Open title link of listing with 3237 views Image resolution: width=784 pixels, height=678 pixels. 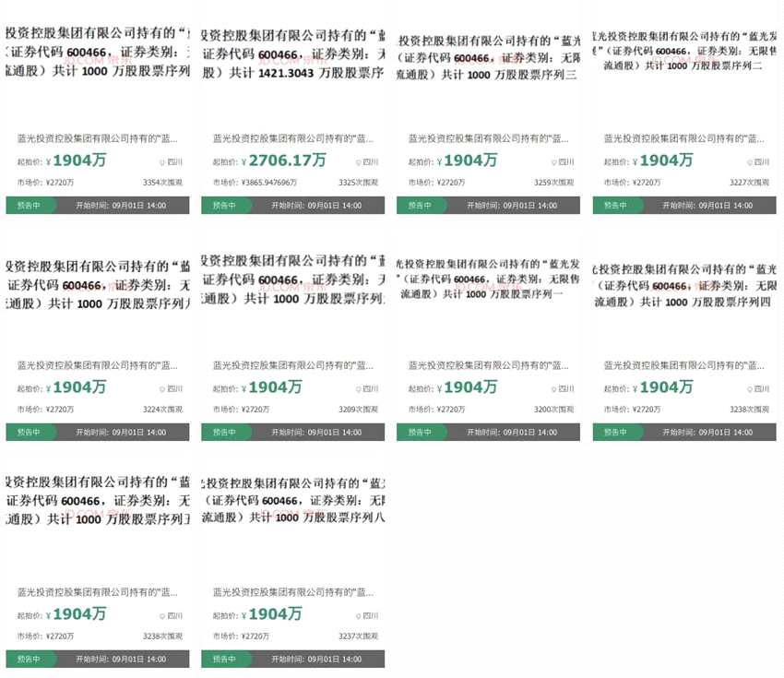[x=293, y=592]
